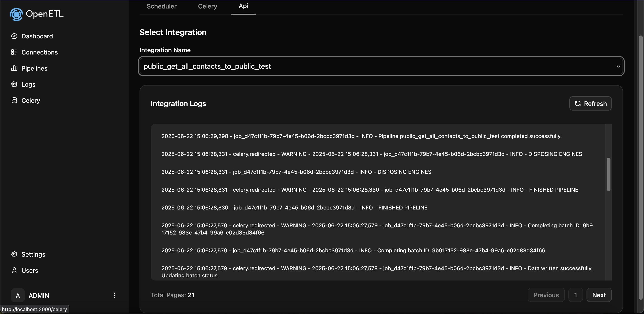Select the Api tab
This screenshot has height=314, width=644.
click(243, 6)
